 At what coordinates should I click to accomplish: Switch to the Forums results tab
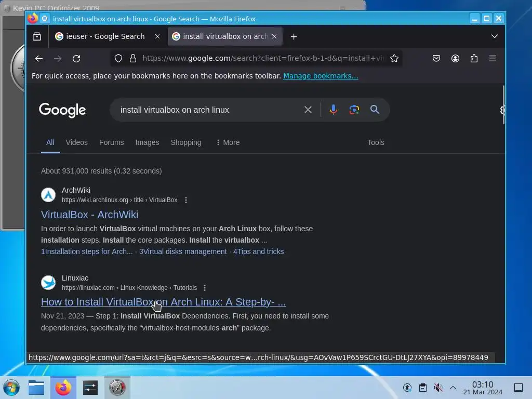click(111, 142)
